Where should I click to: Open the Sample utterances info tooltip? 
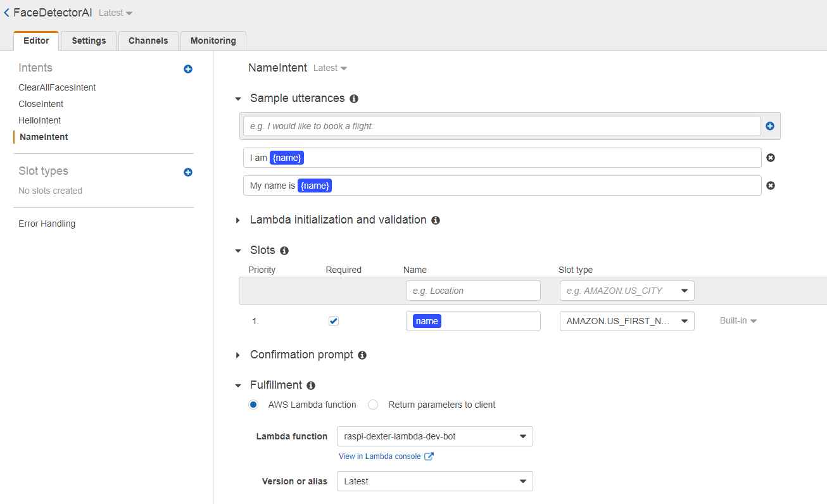click(354, 99)
